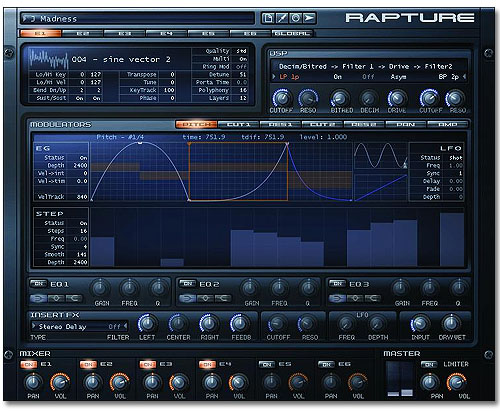This screenshot has height=412, width=500.
Task: Toggle EQ2 ON button
Action: [x=188, y=284]
